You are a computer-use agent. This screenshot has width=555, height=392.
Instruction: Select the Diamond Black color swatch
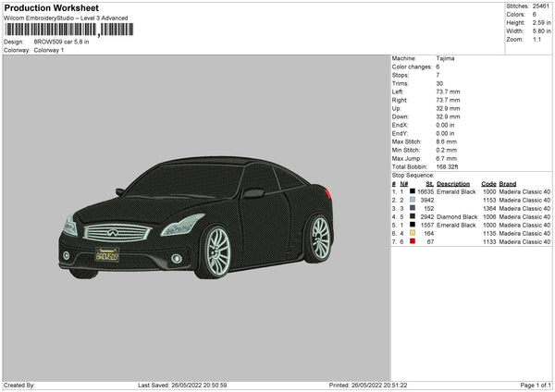(x=413, y=216)
